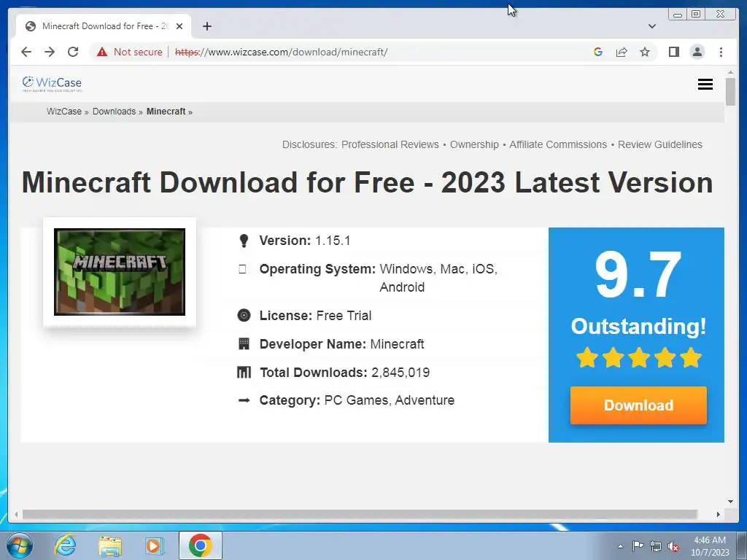
Task: Click the total downloads value 2,845,019
Action: click(x=400, y=373)
